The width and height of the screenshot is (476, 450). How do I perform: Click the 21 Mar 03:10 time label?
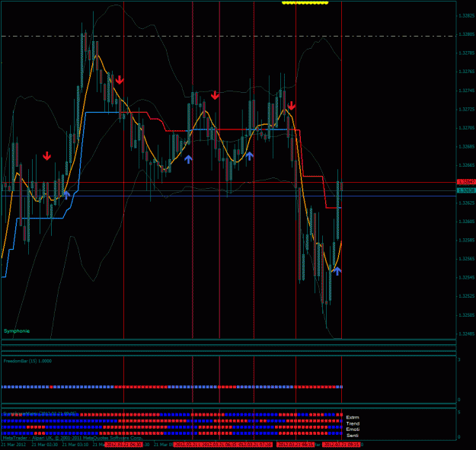[75, 445]
